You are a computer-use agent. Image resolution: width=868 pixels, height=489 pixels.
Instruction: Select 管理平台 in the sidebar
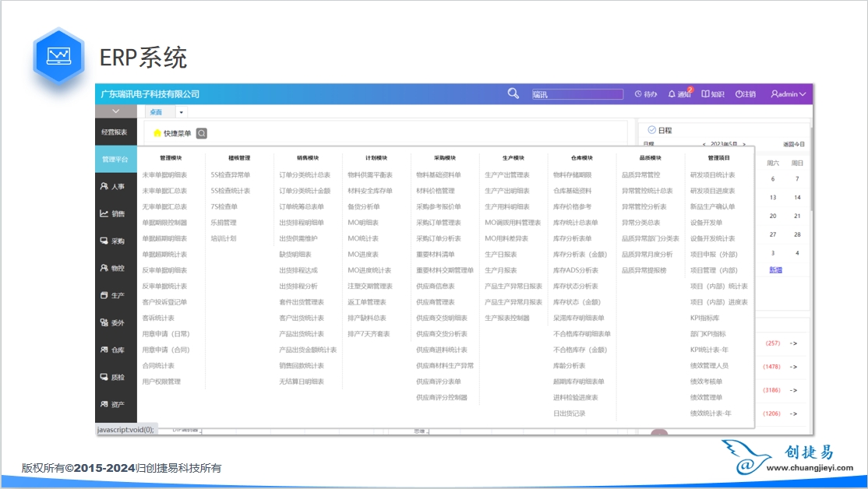(x=115, y=160)
